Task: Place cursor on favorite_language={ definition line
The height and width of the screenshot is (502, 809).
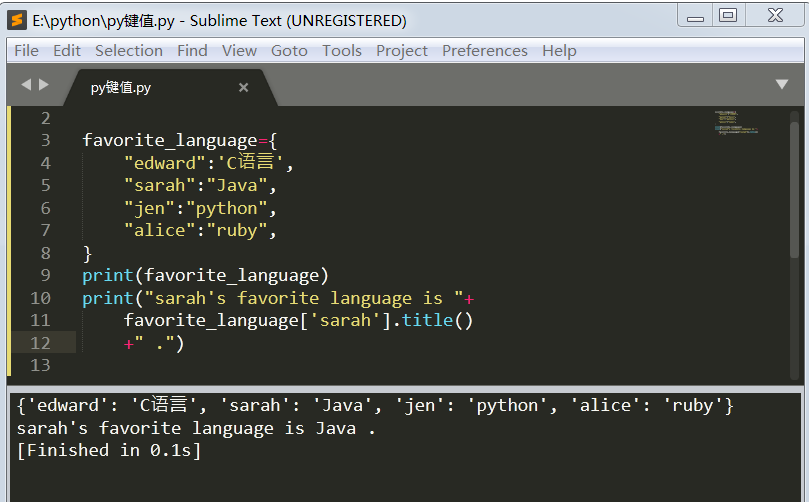Action: (180, 140)
